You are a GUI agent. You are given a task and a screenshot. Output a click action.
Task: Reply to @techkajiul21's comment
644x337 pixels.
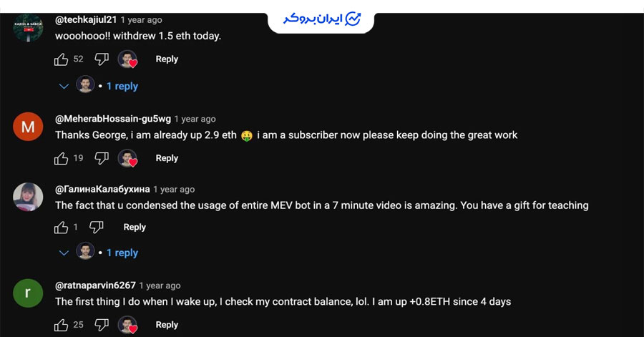[x=167, y=59]
